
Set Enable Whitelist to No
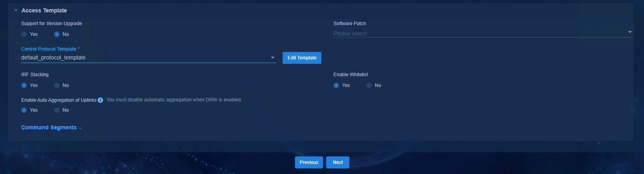(369, 85)
